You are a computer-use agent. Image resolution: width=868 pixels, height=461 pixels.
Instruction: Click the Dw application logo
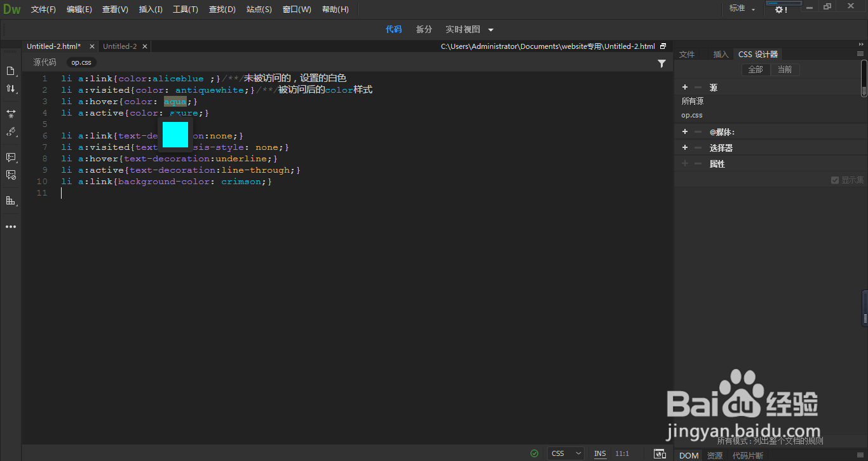point(11,9)
